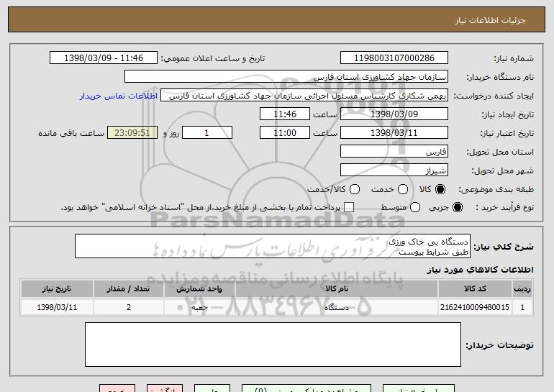Image resolution: width=554 pixels, height=392 pixels.
Task: Click the delivery province field فارس
Action: [394, 152]
